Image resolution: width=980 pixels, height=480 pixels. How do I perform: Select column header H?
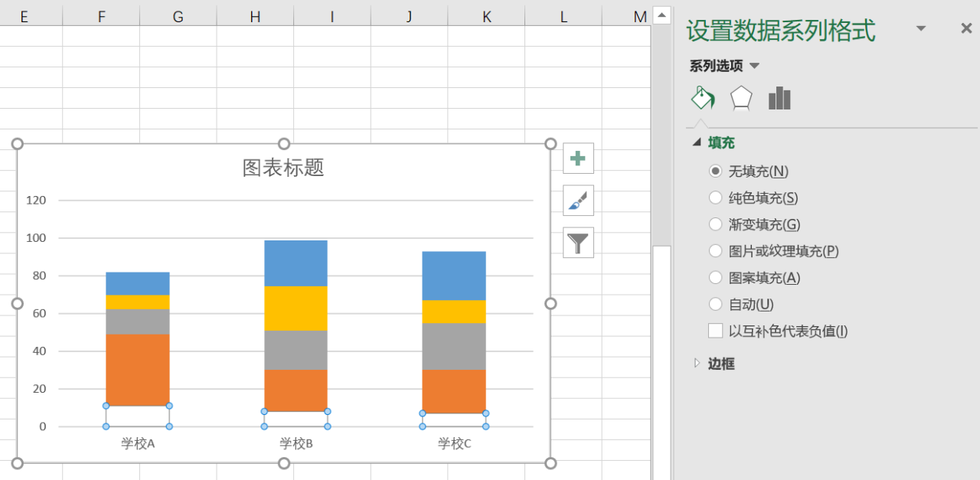click(x=255, y=16)
